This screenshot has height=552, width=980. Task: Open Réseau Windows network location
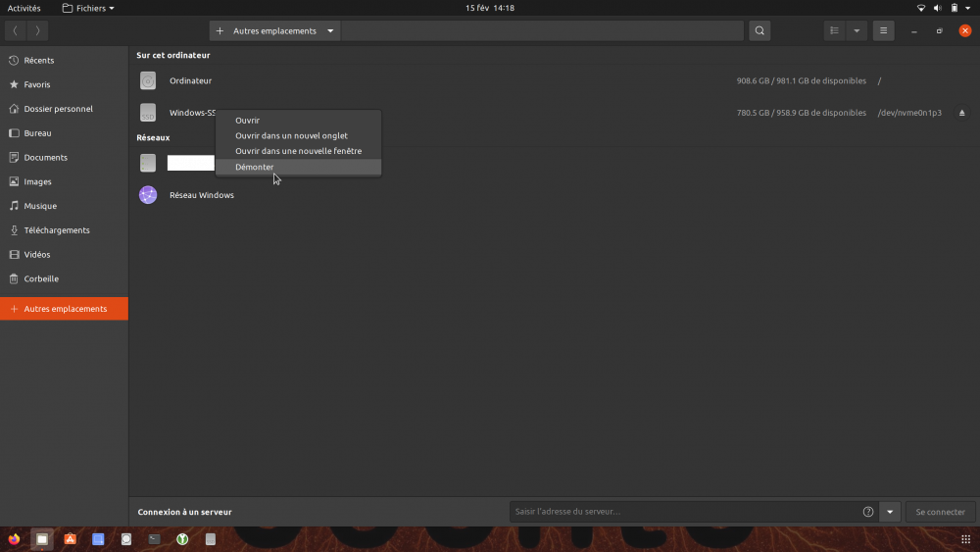tap(201, 195)
